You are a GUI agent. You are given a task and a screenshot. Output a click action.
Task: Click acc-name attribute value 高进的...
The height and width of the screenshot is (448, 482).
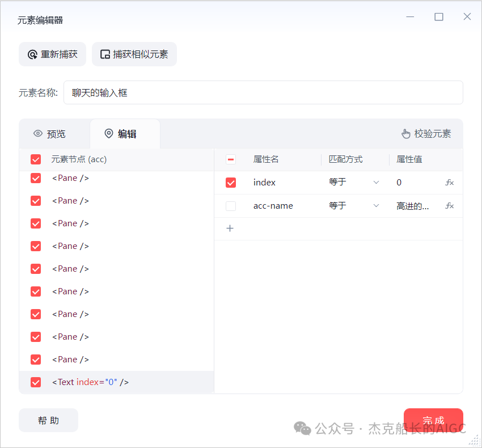tap(412, 206)
